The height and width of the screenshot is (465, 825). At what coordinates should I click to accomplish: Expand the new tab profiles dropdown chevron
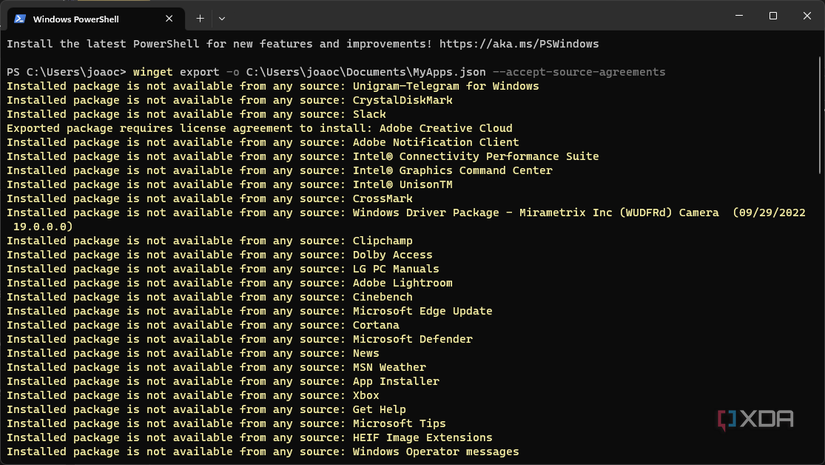pos(222,18)
